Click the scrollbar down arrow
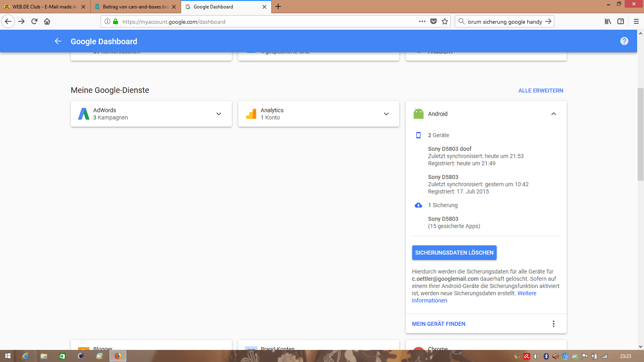Screen dimensions: 644x362 coord(640,346)
